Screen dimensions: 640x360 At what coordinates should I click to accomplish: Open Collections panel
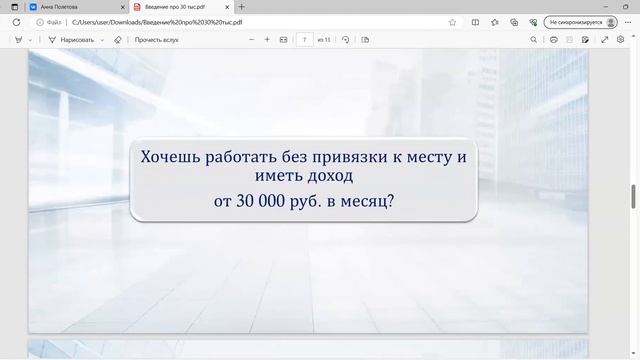pyautogui.click(x=514, y=22)
